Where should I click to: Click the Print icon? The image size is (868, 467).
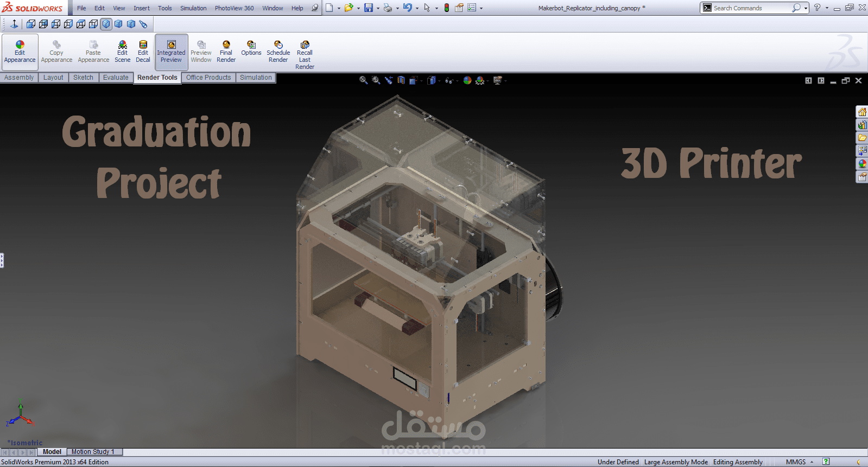[x=388, y=8]
